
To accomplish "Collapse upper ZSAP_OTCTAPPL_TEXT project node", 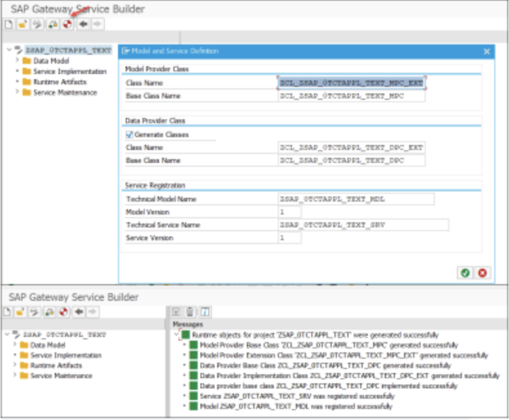I will [9, 50].
